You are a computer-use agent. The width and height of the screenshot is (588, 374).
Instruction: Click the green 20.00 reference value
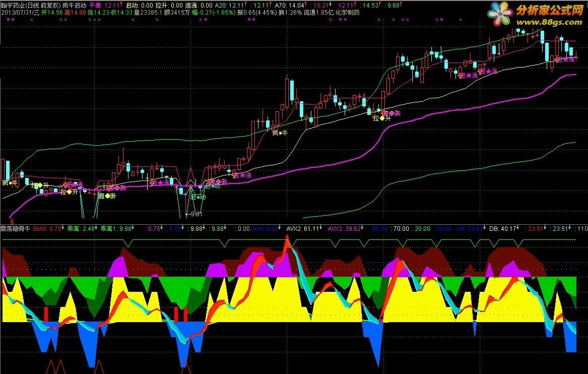[x=422, y=228]
